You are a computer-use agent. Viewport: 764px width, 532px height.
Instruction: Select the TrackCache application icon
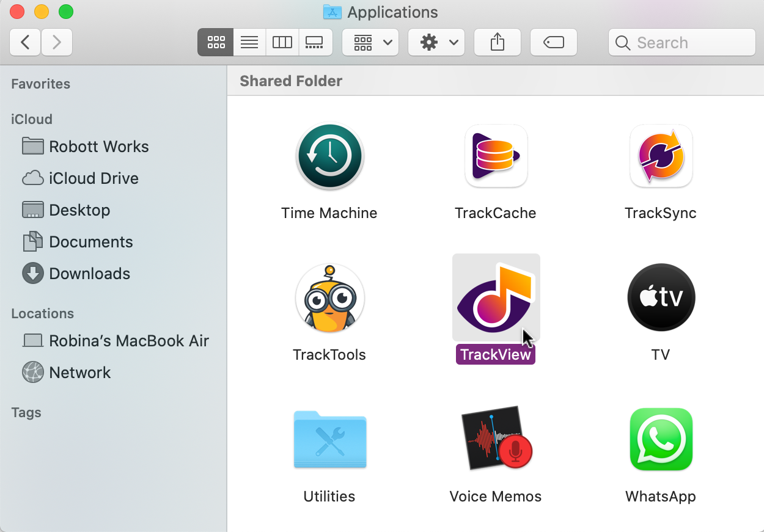pyautogui.click(x=496, y=156)
